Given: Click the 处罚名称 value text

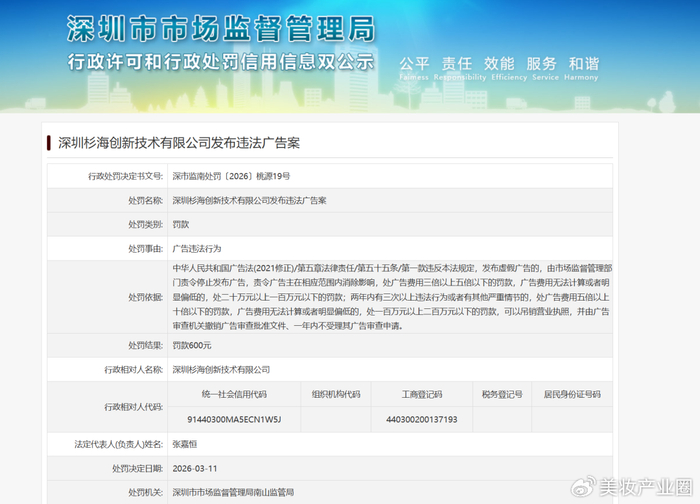Looking at the screenshot, I should coord(249,200).
